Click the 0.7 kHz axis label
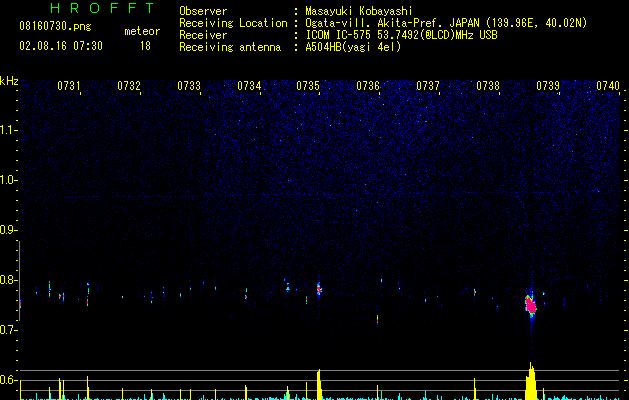This screenshot has width=629, height=400. tap(7, 330)
